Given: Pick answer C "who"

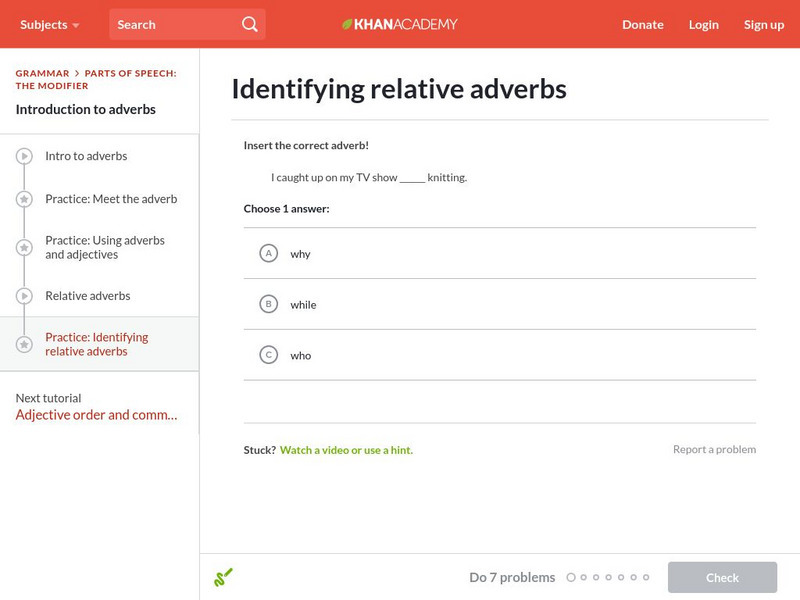Looking at the screenshot, I should pyautogui.click(x=268, y=355).
